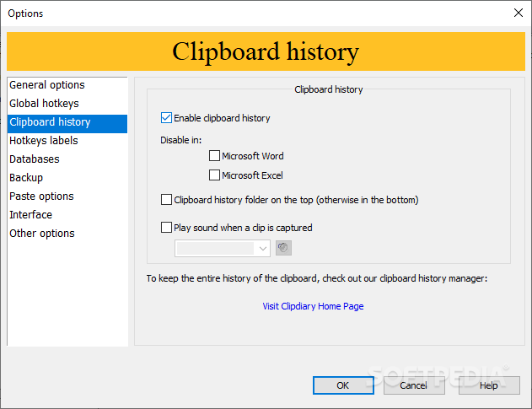Image resolution: width=532 pixels, height=409 pixels.
Task: Open Paste options category
Action: click(x=41, y=196)
